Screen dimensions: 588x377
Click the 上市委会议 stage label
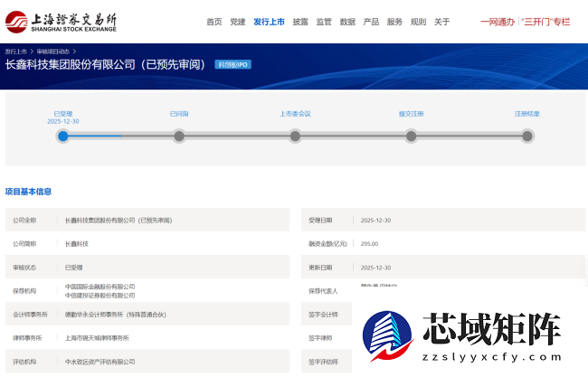tap(295, 114)
